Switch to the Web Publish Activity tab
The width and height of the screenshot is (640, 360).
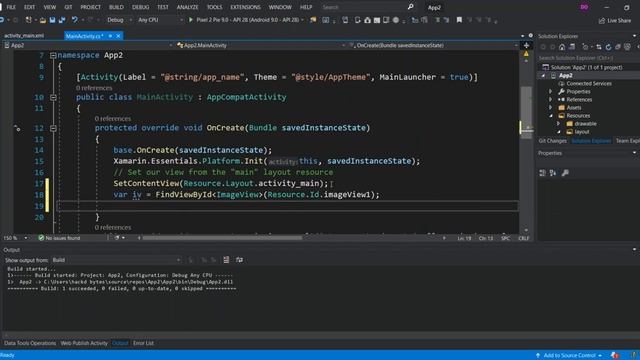tap(84, 343)
